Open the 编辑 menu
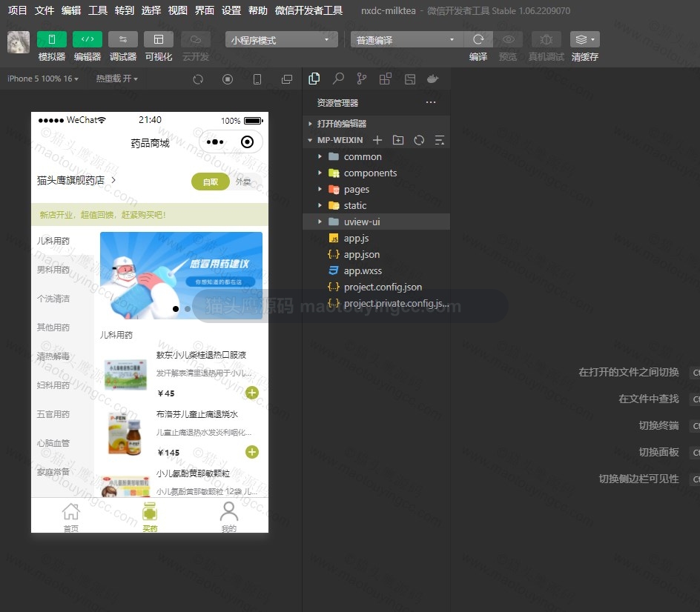Viewport: 700px width, 612px height. [71, 10]
